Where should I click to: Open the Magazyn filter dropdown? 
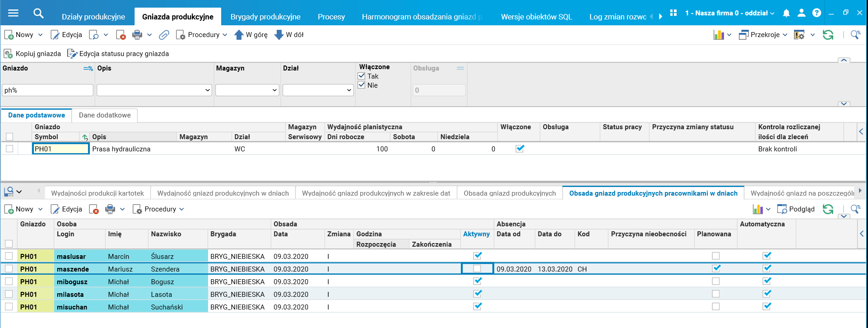274,90
